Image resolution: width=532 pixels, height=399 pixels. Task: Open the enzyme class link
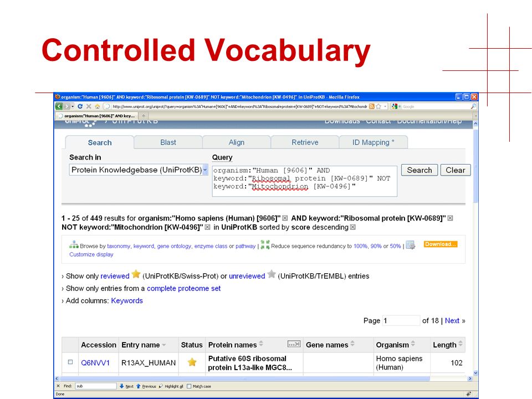tap(211, 246)
